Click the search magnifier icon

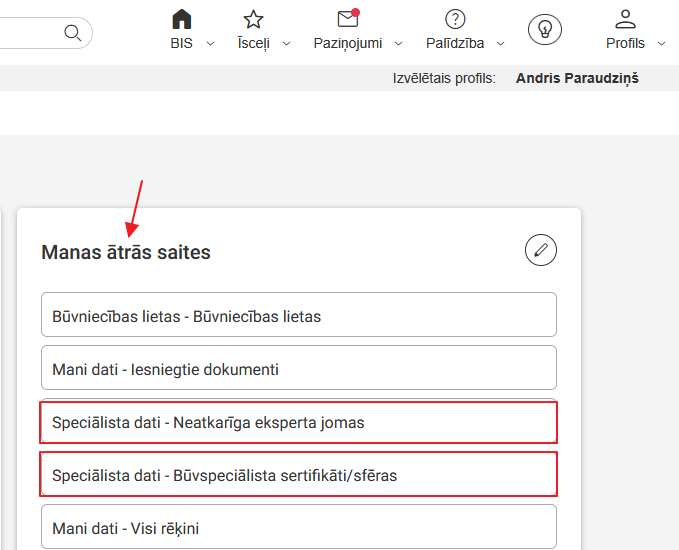(73, 33)
